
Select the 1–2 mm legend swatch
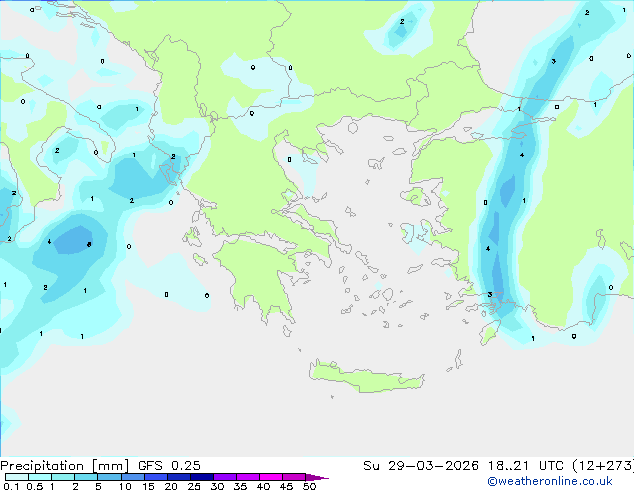click(x=63, y=477)
